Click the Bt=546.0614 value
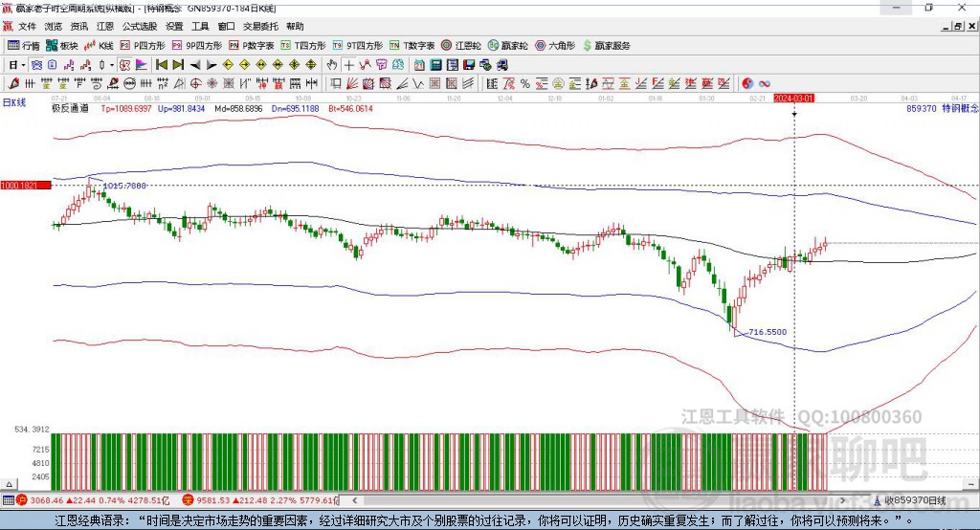Screen dimensions: 980x530 pyautogui.click(x=350, y=109)
